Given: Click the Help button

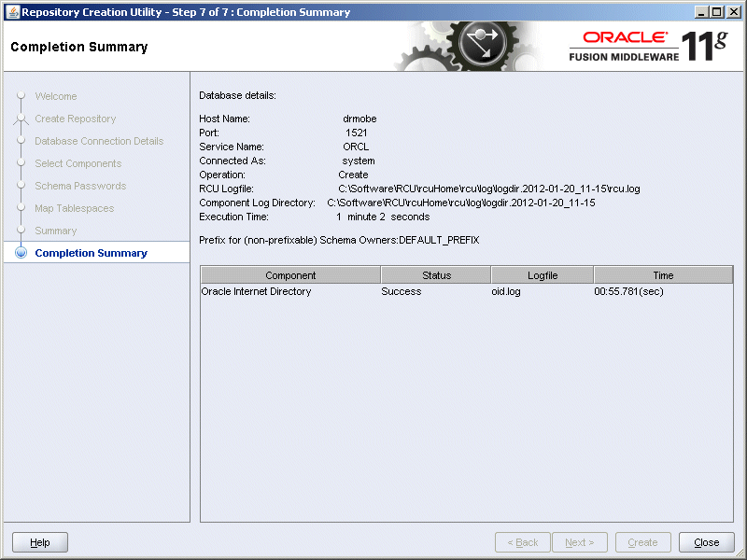Looking at the screenshot, I should 40,542.
